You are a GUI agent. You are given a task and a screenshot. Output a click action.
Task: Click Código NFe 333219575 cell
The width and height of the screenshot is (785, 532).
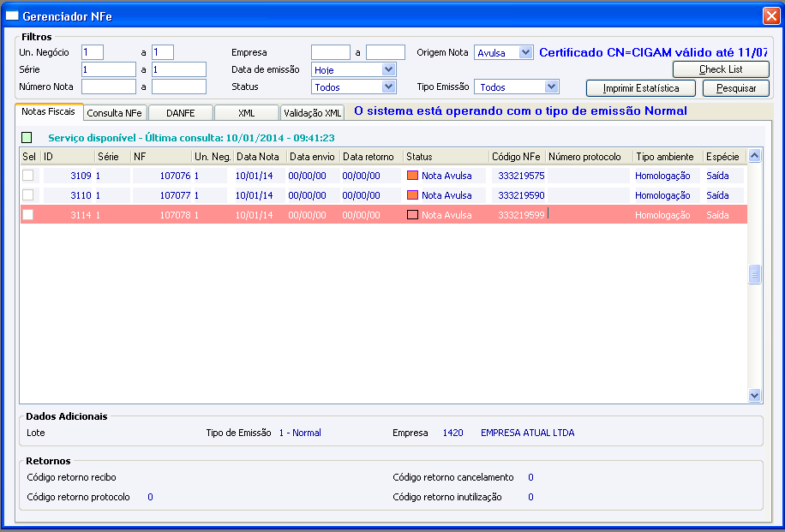pyautogui.click(x=518, y=175)
